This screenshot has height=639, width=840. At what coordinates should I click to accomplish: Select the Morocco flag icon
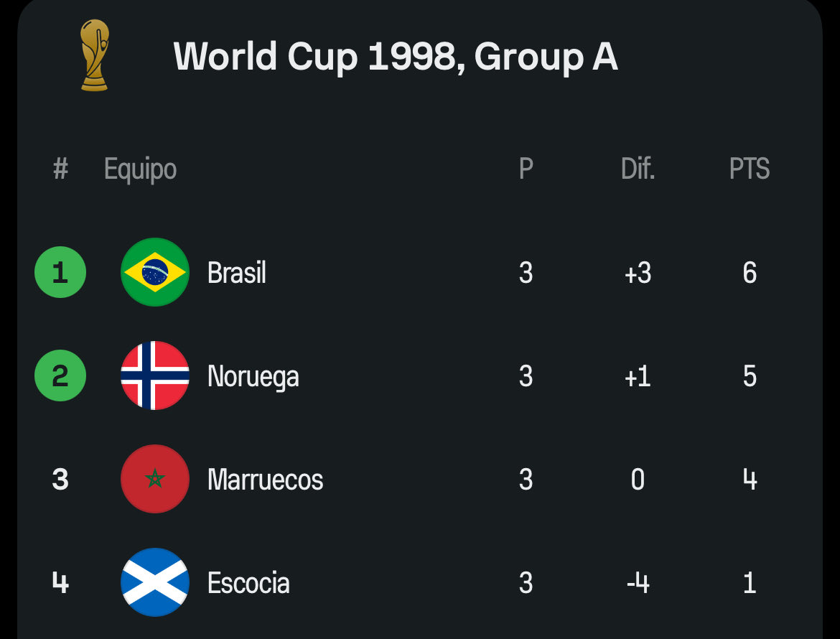[x=155, y=479]
